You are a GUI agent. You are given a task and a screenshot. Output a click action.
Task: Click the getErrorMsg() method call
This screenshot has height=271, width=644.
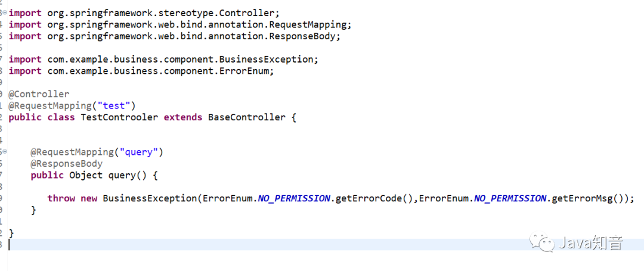(587, 198)
